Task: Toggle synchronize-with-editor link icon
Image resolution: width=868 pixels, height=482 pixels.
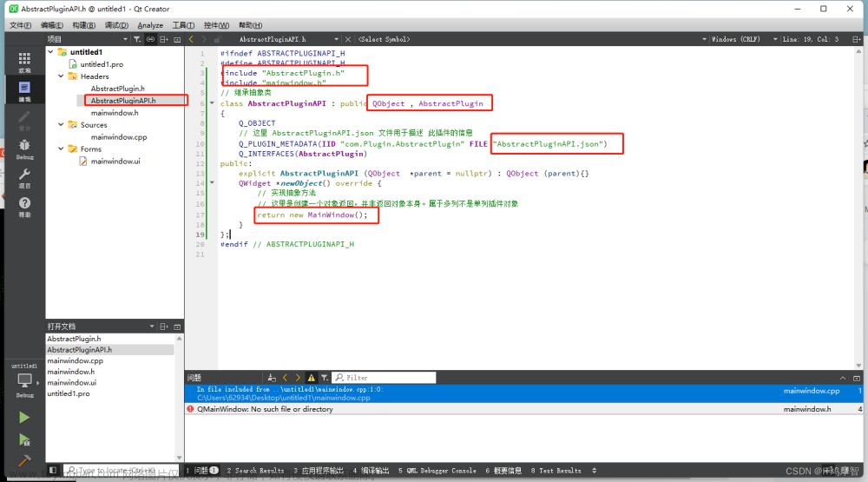Action: click(150, 39)
